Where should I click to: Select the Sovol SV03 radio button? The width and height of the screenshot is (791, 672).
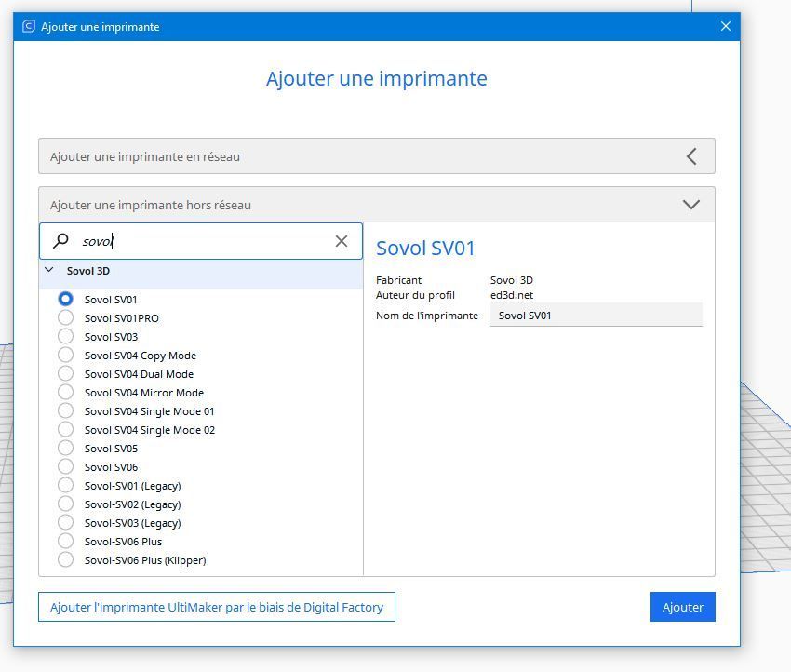click(x=65, y=337)
